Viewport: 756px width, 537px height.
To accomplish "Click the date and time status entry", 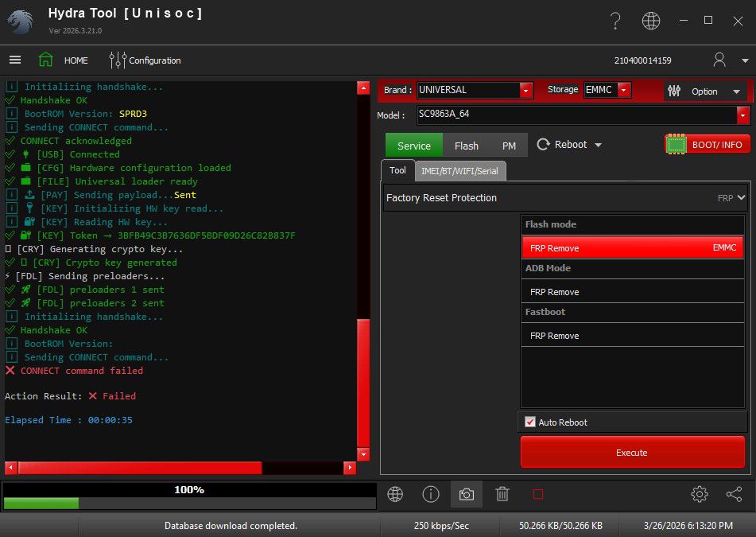I will [x=688, y=525].
